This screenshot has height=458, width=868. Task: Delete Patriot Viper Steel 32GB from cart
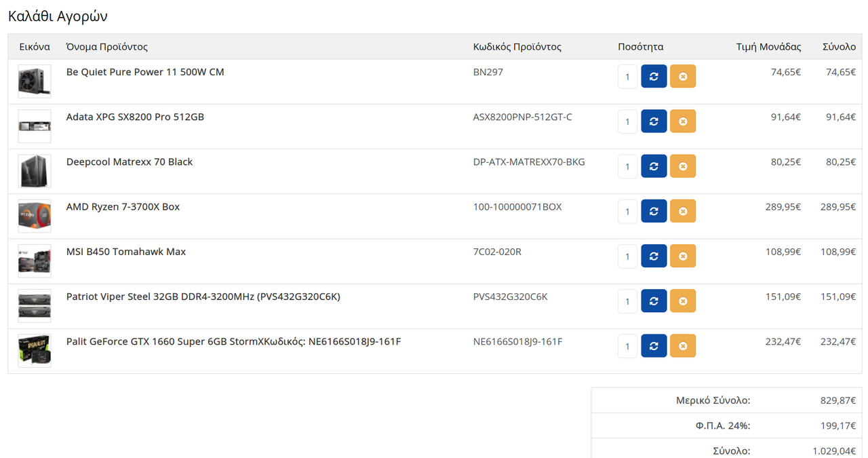tap(683, 301)
